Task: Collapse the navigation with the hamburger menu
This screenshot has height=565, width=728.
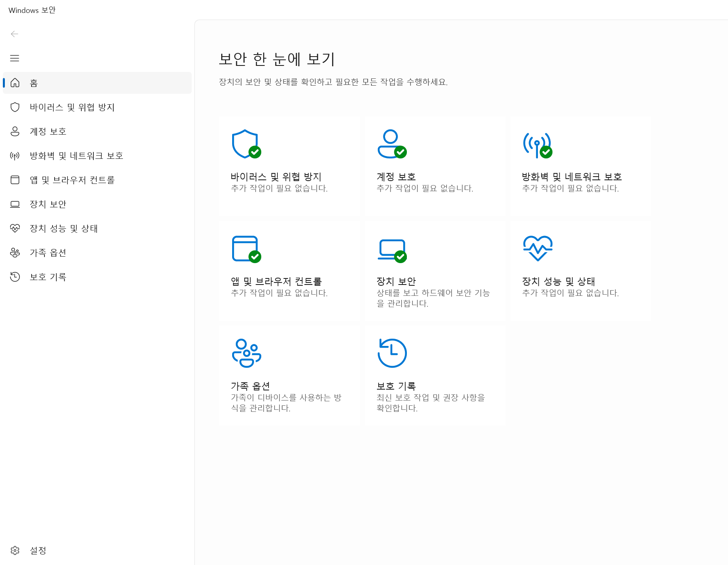Action: click(x=15, y=58)
